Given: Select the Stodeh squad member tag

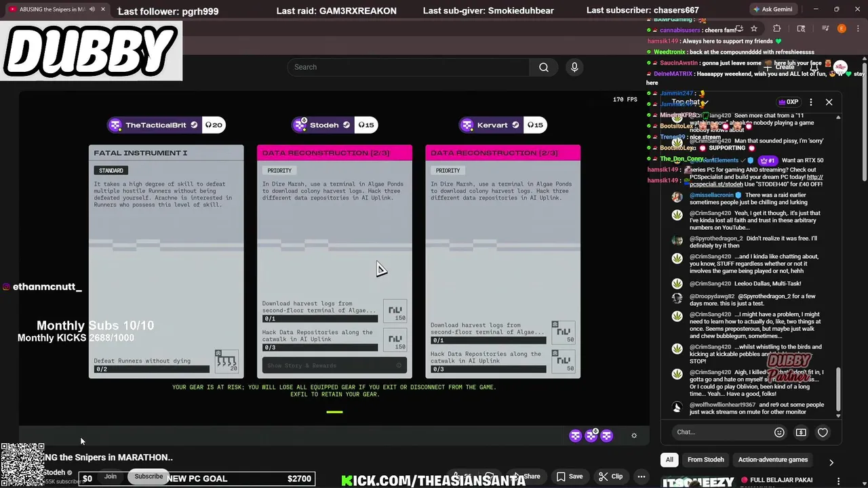Looking at the screenshot, I should point(334,125).
